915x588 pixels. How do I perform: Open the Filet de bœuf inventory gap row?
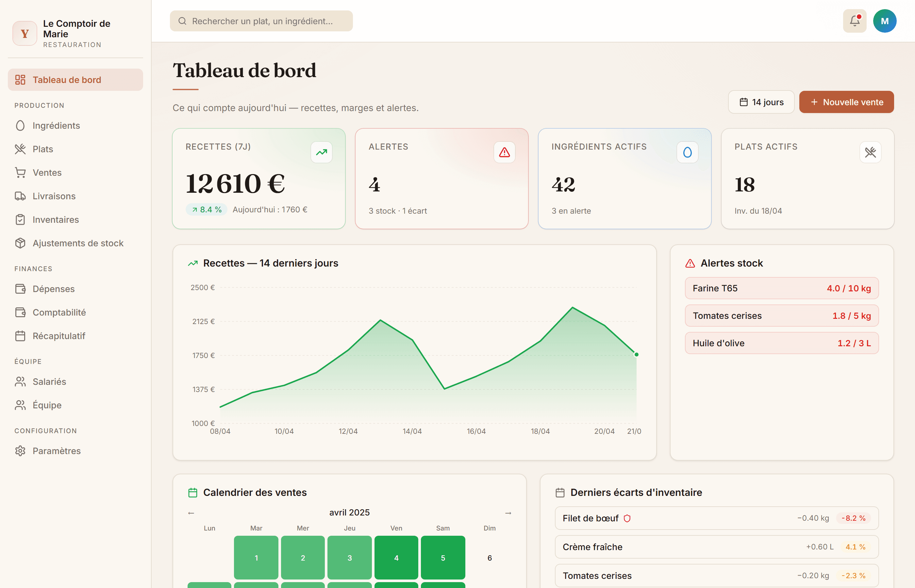716,518
